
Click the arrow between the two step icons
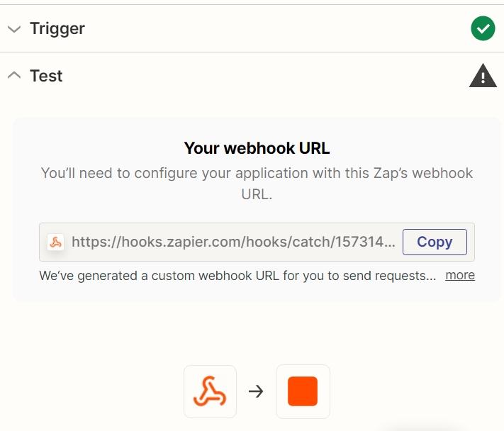coord(256,391)
